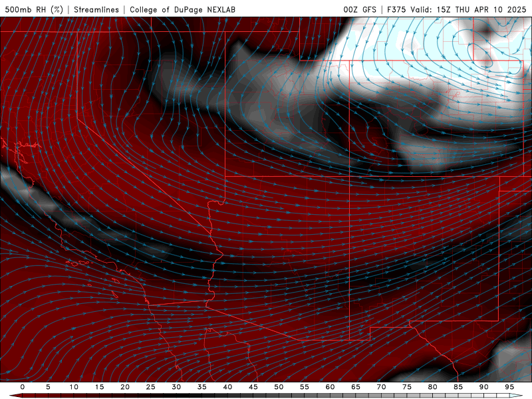Click the "15Z THU APR 10 2025" valid time
Screen dimensions: 532x399
coord(481,9)
